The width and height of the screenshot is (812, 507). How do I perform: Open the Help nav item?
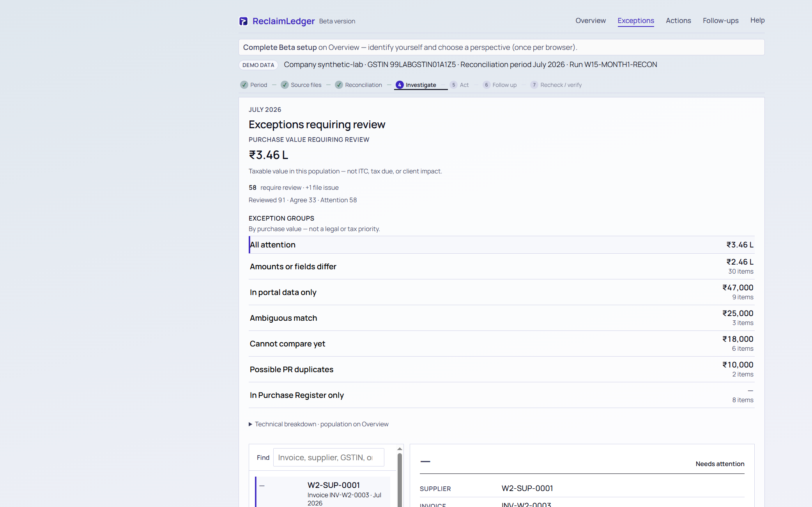click(757, 20)
